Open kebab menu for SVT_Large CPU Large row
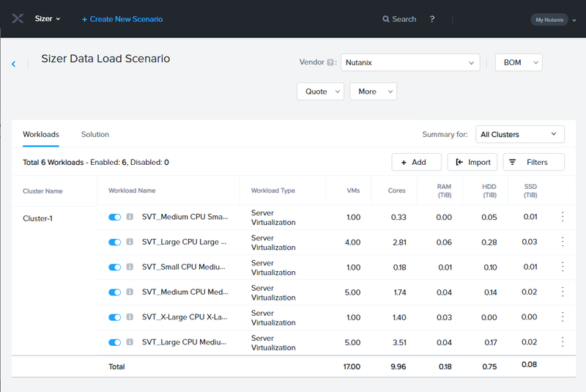Screen dimensions: 586x392 click(563, 242)
